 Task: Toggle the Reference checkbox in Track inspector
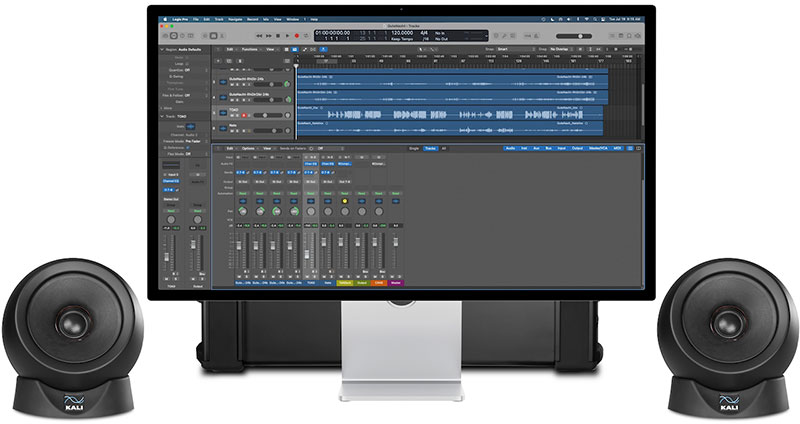pyautogui.click(x=188, y=148)
